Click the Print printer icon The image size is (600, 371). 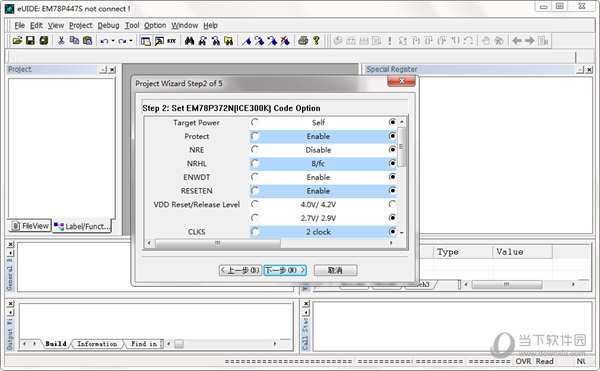303,40
